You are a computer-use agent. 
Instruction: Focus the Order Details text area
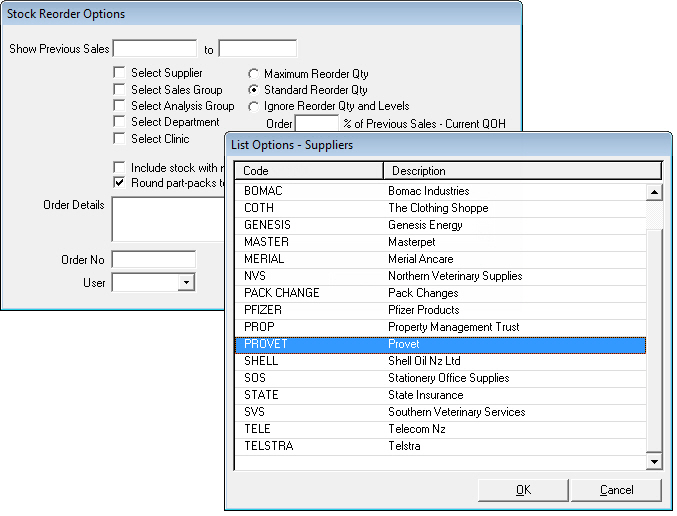pos(168,219)
